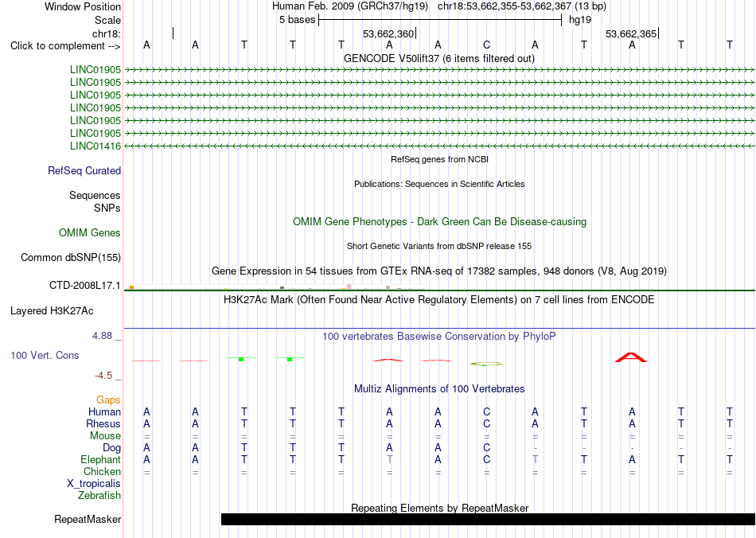The image size is (756, 538).
Task: Select the CTD-2008L17.1 GTEx label
Action: click(x=85, y=286)
